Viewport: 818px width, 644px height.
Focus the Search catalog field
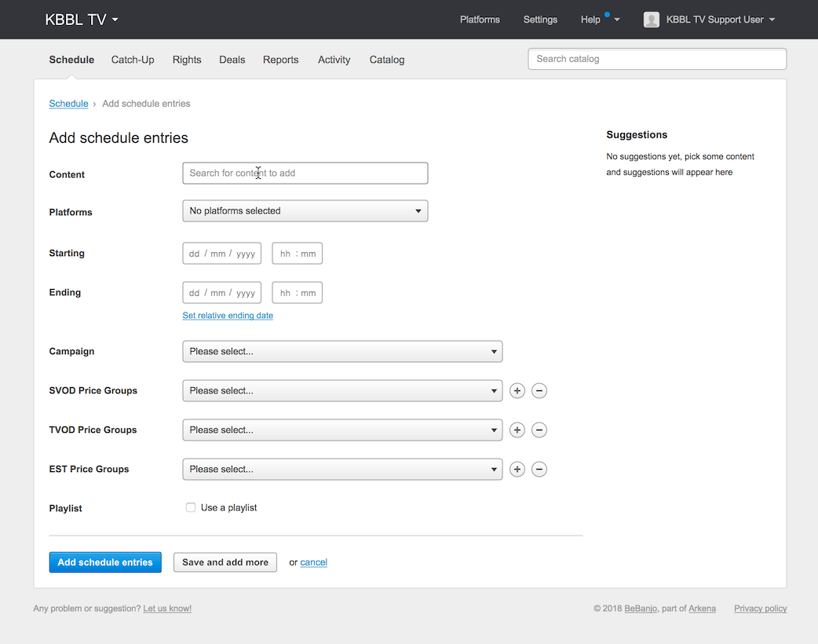pos(657,59)
